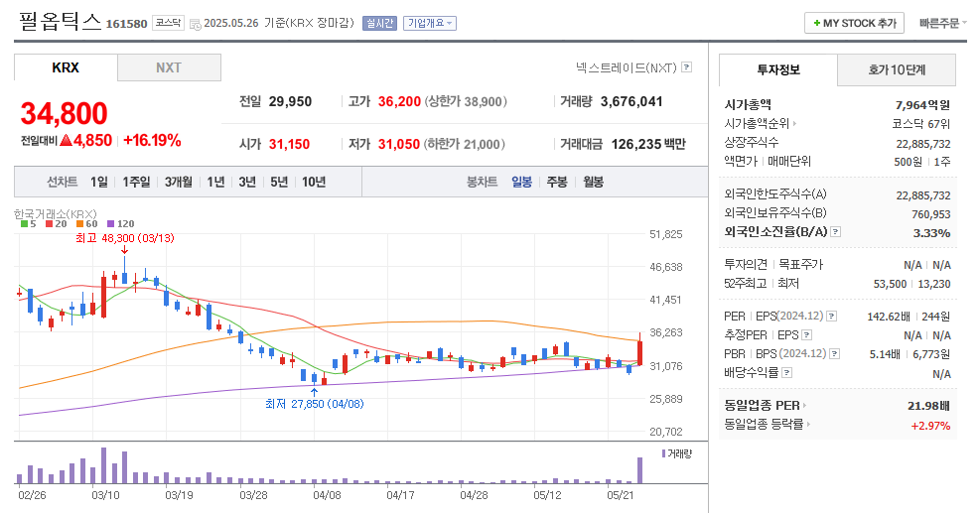Image resolution: width=980 pixels, height=513 pixels.
Task: Open the PBR BPS(2024.12) help icon
Action: tap(834, 353)
